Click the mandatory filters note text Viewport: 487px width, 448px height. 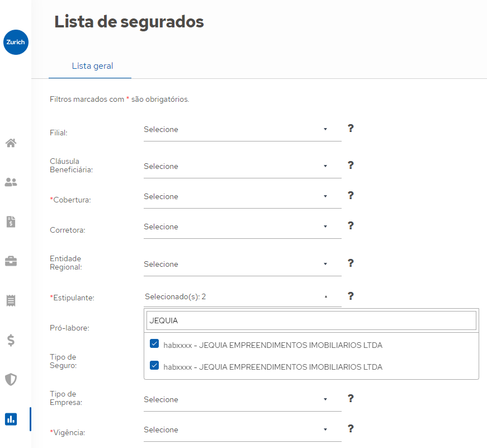pos(119,100)
